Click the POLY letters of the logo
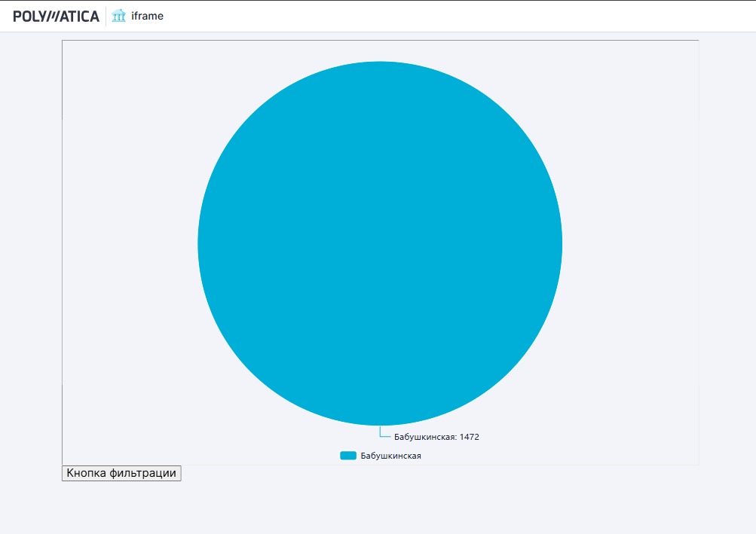This screenshot has width=756, height=534. [x=29, y=16]
